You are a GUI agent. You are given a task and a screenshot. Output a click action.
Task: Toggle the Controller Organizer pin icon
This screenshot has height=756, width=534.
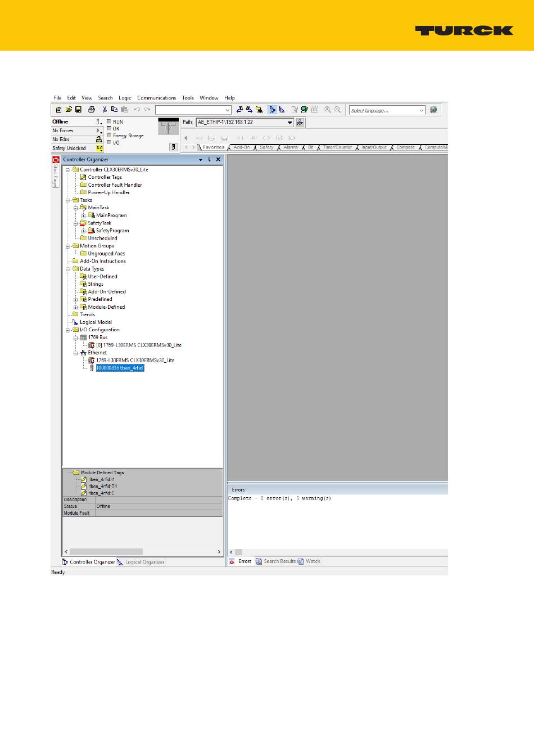(x=210, y=160)
